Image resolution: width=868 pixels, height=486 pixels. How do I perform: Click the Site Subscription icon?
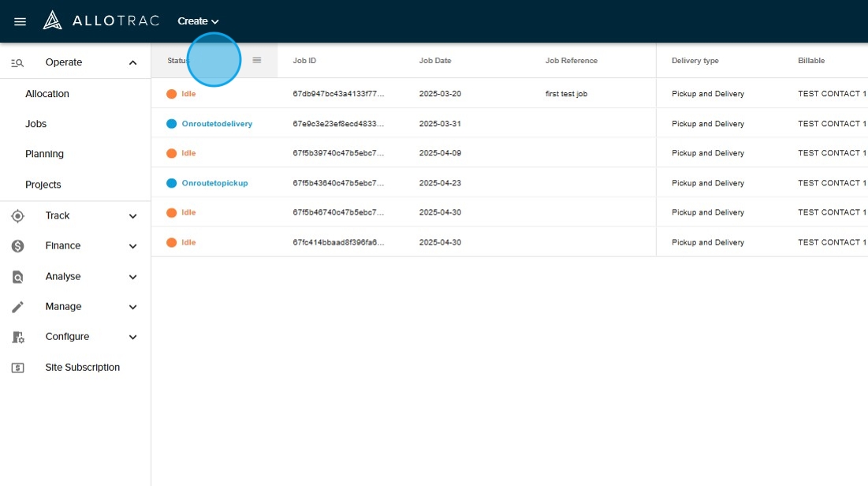(18, 368)
